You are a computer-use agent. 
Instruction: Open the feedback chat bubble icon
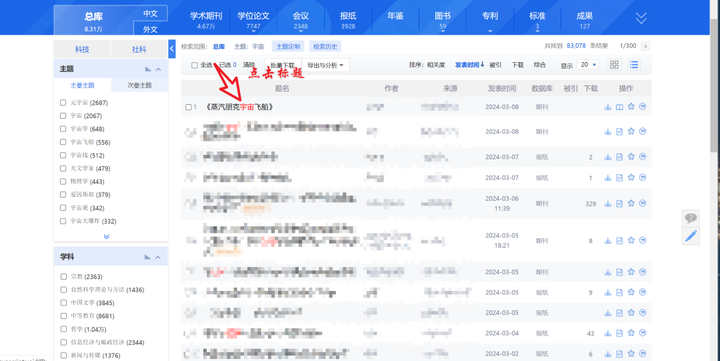coord(691,218)
